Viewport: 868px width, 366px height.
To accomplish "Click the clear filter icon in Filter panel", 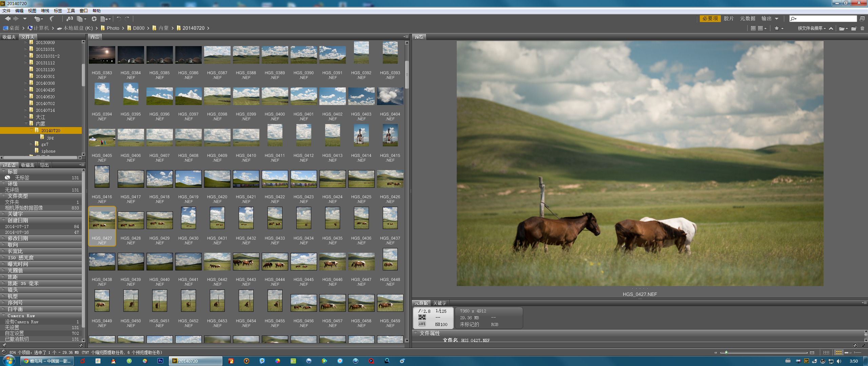I will pos(81,345).
